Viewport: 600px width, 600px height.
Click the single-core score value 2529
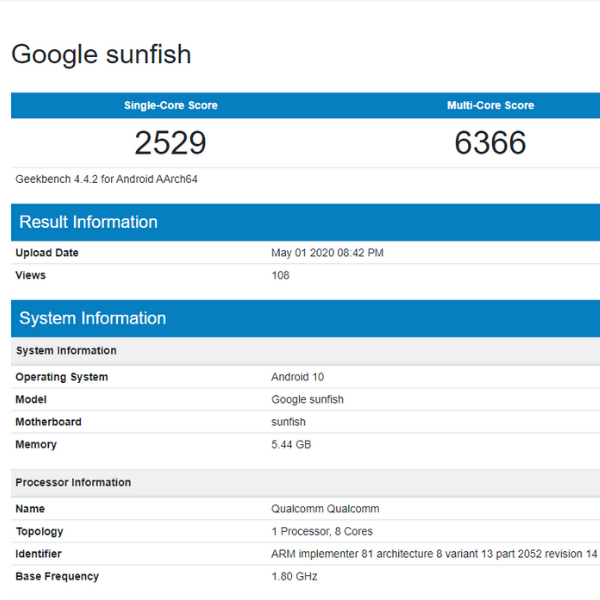coord(170,143)
